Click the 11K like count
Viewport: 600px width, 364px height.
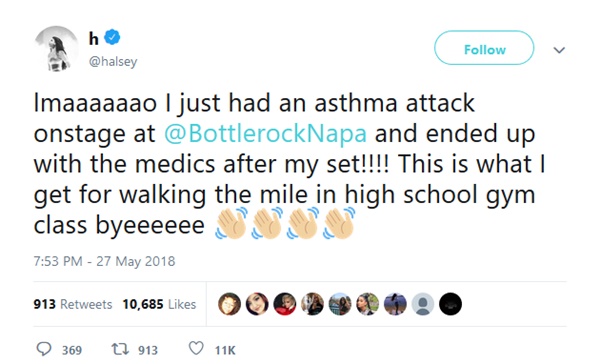pyautogui.click(x=225, y=350)
